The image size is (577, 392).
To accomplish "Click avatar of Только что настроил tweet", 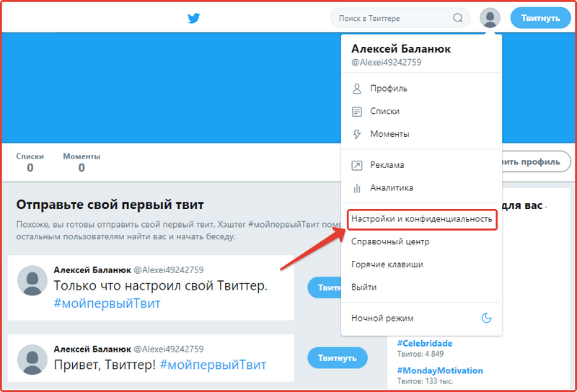I will click(x=32, y=280).
